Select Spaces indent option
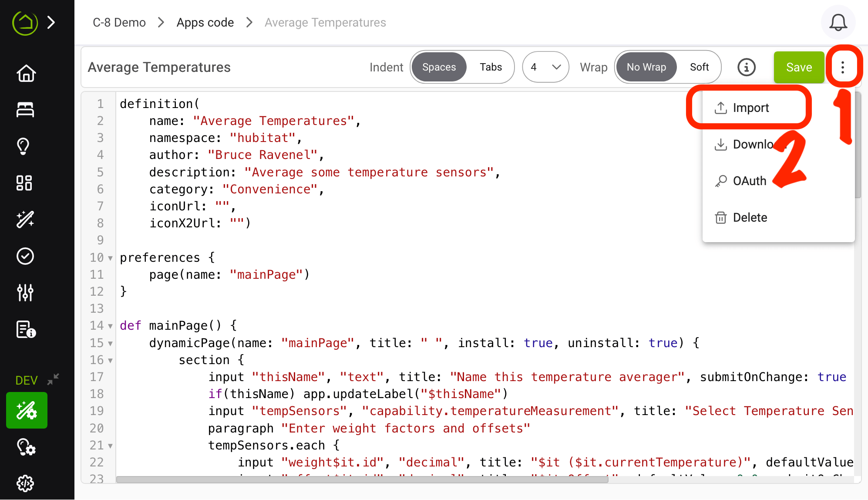The image size is (868, 500). (x=439, y=67)
